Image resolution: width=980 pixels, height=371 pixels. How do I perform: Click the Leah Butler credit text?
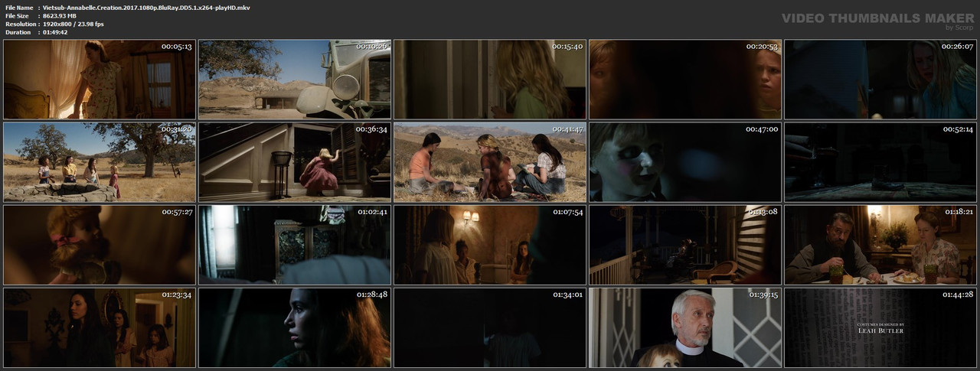[880, 330]
